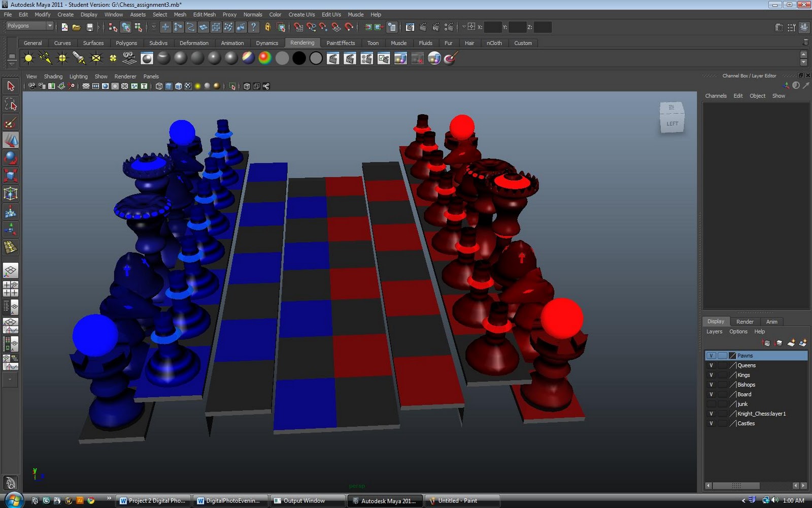Toggle wireframe-on-shaded display in viewport toolbar

pyautogui.click(x=178, y=86)
